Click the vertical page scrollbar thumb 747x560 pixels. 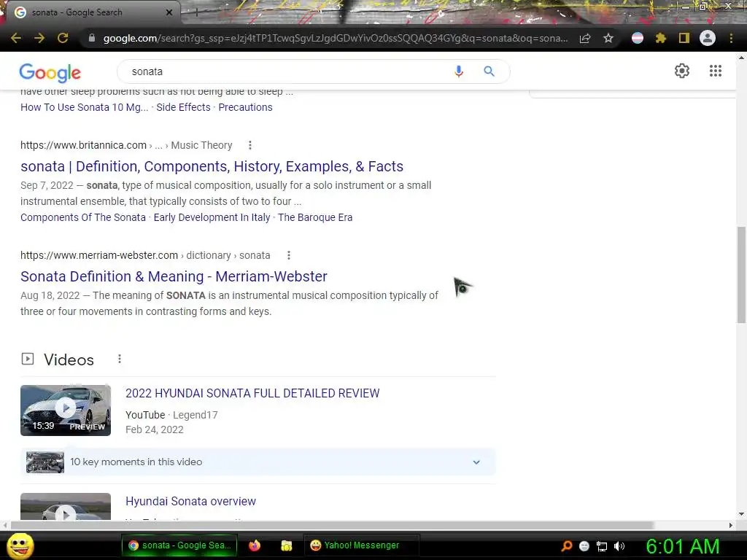(741, 275)
